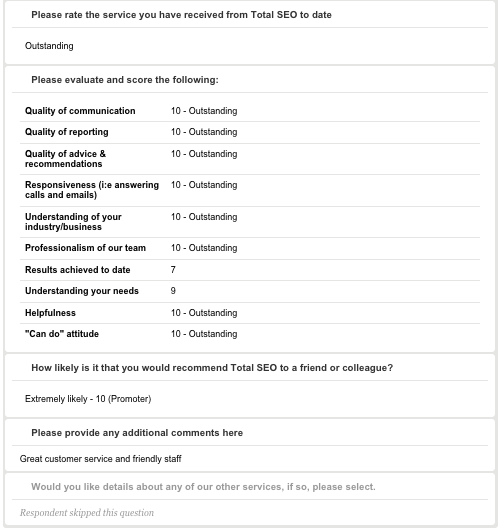500x531 pixels.
Task: Click the recommend Total SEO question heading
Action: 212,368
